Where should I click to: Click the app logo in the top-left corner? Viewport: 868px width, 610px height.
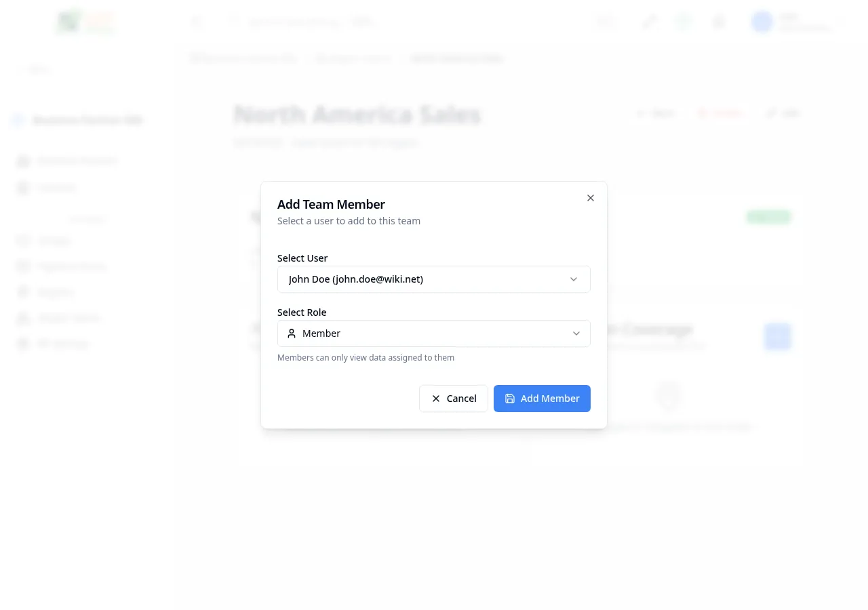85,22
